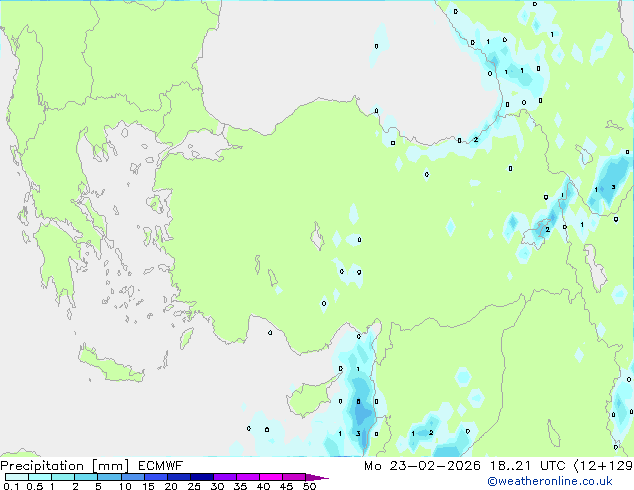Click the 'ECMWF' model label
The height and width of the screenshot is (490, 634).
(x=161, y=466)
